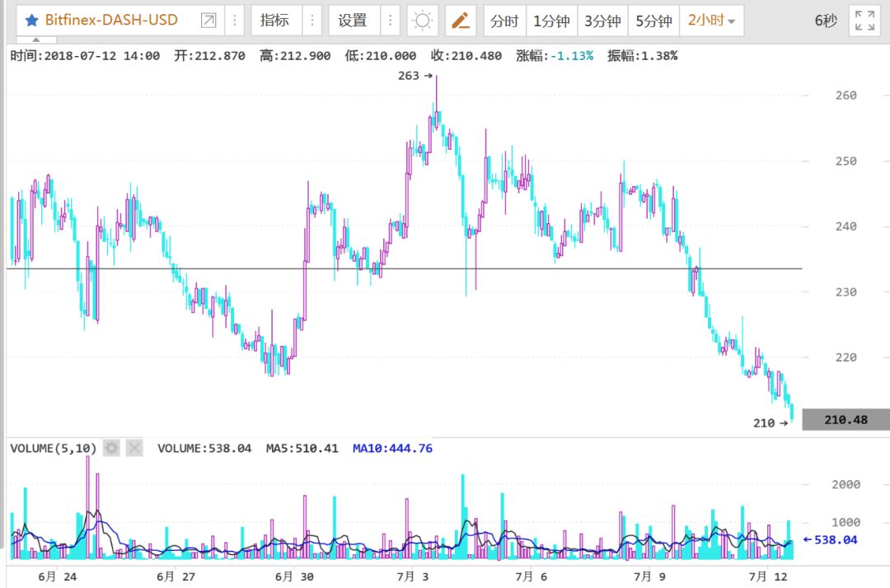
Task: Open the 2小时 interval dropdown
Action: pos(712,21)
